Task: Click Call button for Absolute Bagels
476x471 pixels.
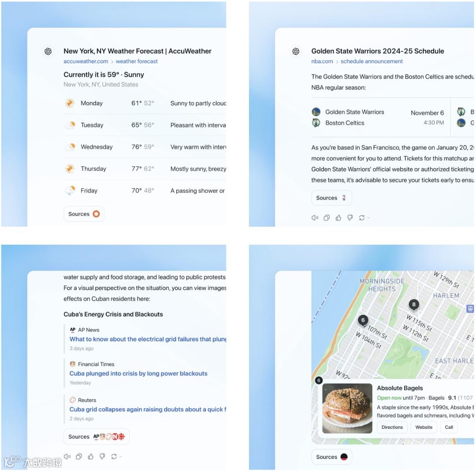Action: coord(449,427)
